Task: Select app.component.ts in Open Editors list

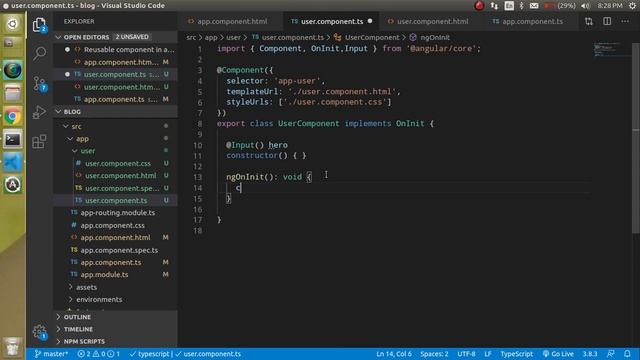Action: [116, 99]
